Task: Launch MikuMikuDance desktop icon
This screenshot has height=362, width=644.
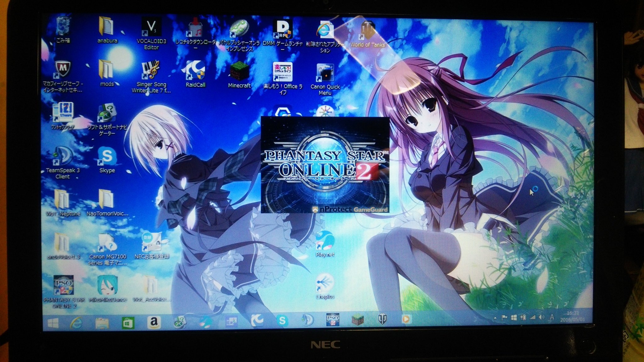Action: pyautogui.click(x=108, y=289)
